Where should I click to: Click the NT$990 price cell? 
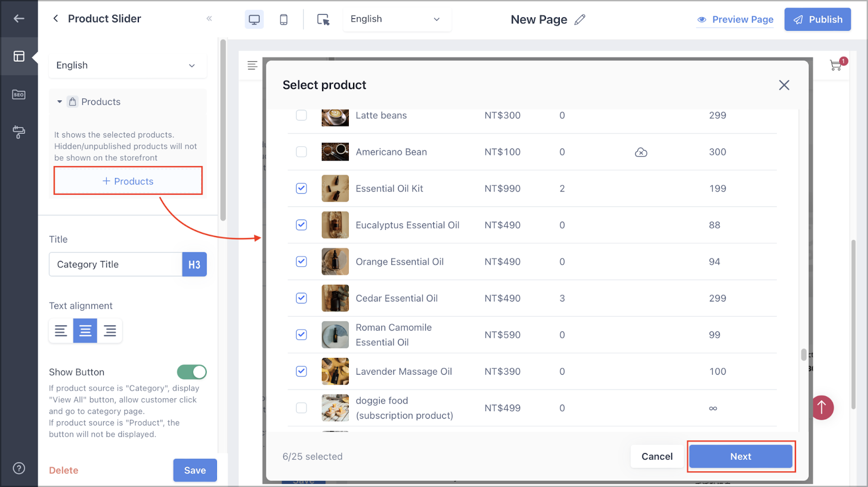tap(502, 188)
